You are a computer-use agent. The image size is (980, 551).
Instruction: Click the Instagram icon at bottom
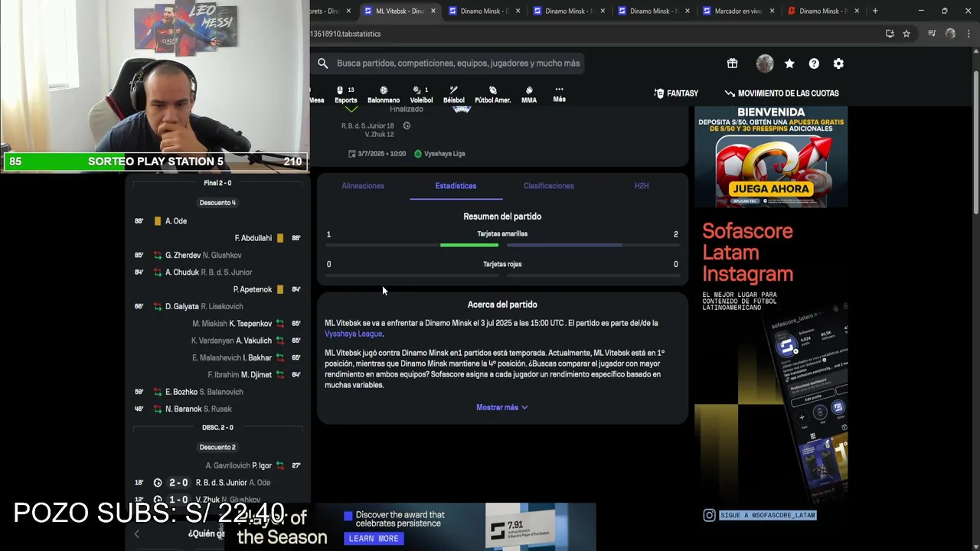(x=709, y=515)
